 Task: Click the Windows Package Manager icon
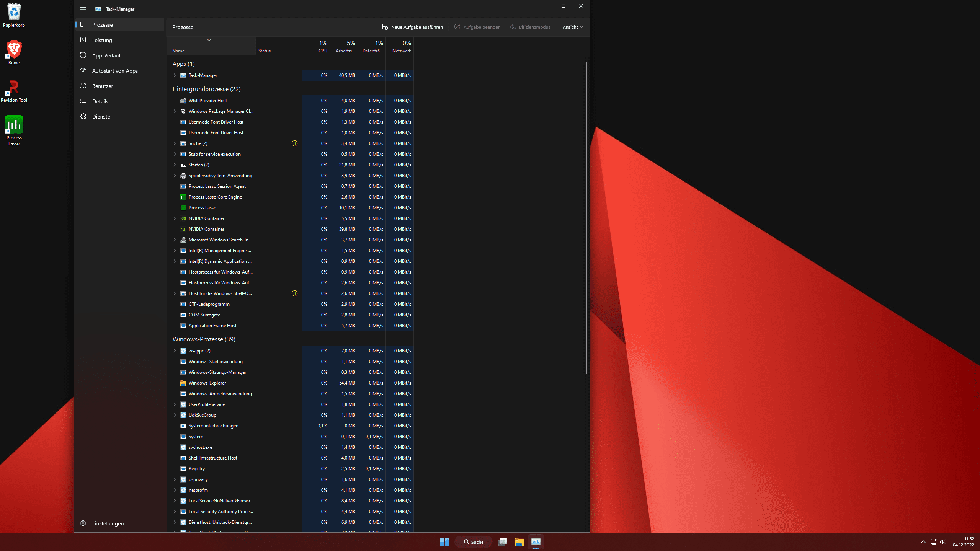click(183, 111)
